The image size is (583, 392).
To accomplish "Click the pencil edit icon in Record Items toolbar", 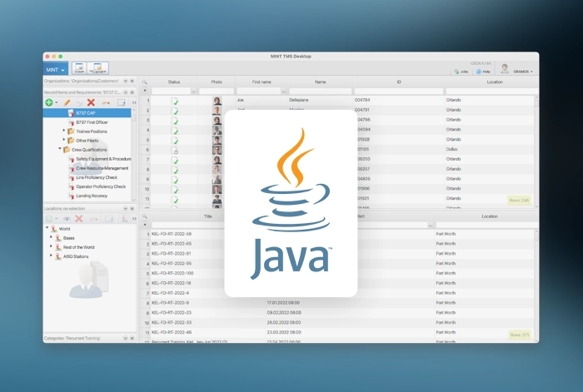I will click(x=67, y=102).
